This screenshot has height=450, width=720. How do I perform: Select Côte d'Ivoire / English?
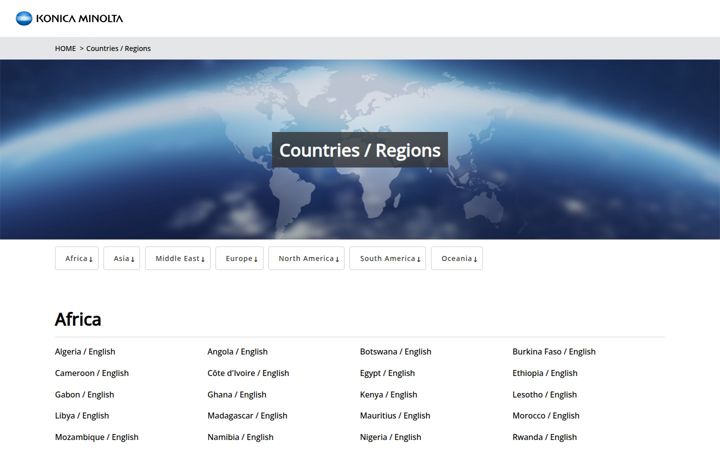[248, 373]
